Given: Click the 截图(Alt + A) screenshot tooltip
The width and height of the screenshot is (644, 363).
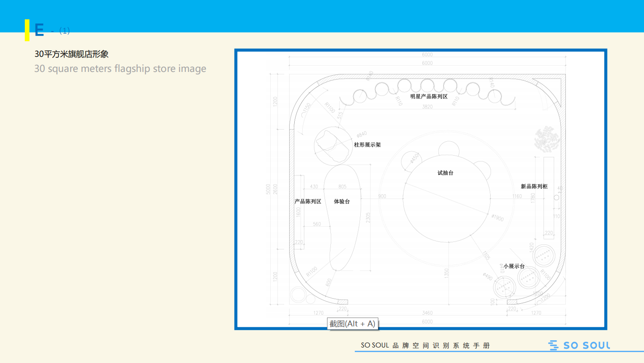Looking at the screenshot, I should click(x=353, y=323).
